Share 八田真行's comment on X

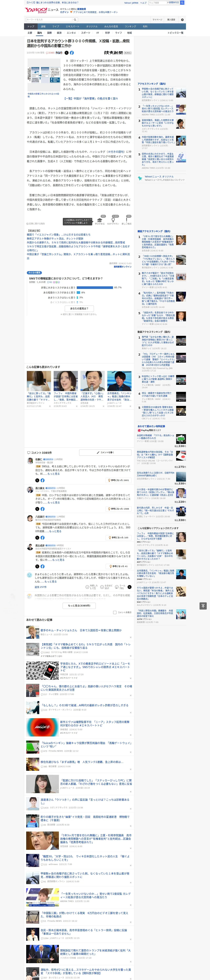[37, 538]
